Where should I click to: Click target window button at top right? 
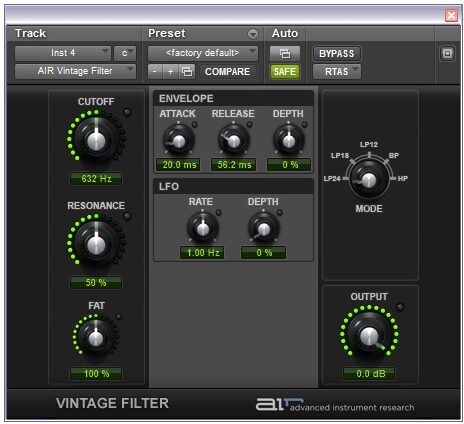447,53
